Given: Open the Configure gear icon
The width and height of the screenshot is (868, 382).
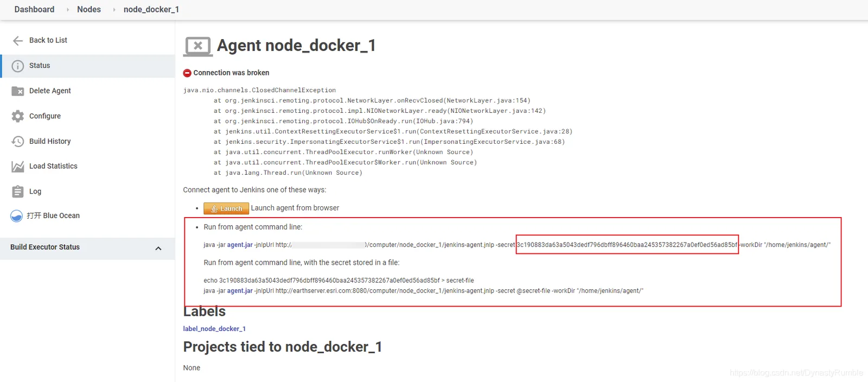Looking at the screenshot, I should [18, 116].
